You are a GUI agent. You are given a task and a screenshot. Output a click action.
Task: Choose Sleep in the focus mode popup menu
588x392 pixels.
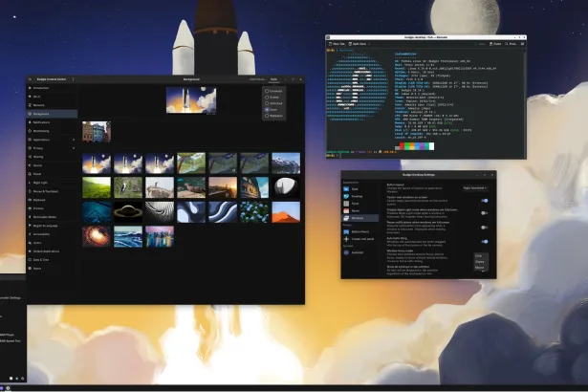(x=479, y=262)
